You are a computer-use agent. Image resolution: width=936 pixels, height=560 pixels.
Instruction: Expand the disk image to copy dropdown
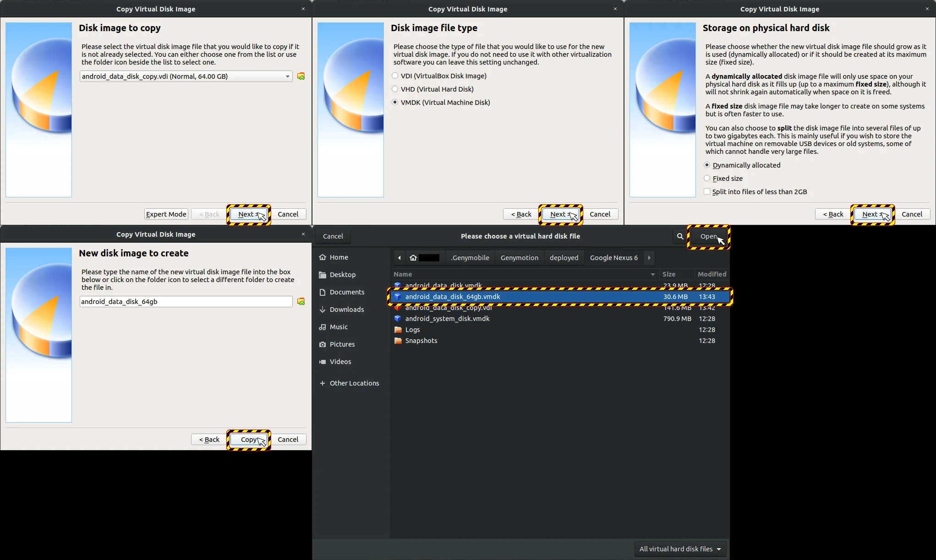pos(287,76)
